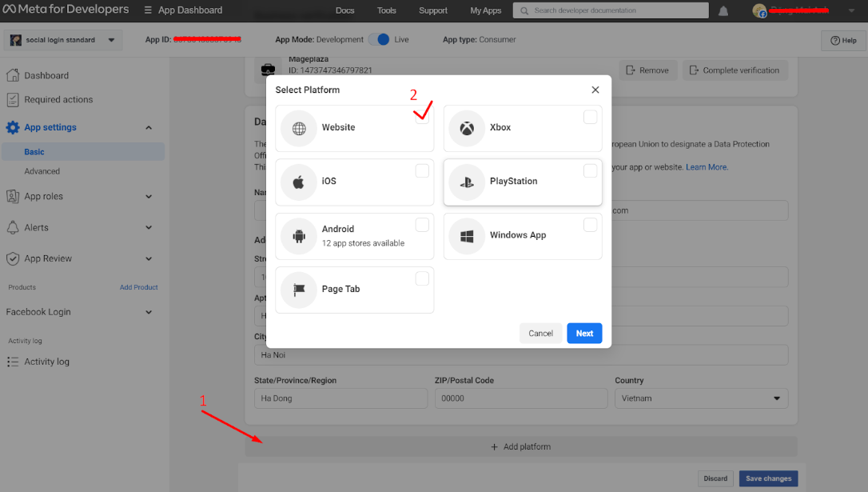This screenshot has width=868, height=492.
Task: Open the Country dropdown showing Vietnam
Action: (x=701, y=398)
